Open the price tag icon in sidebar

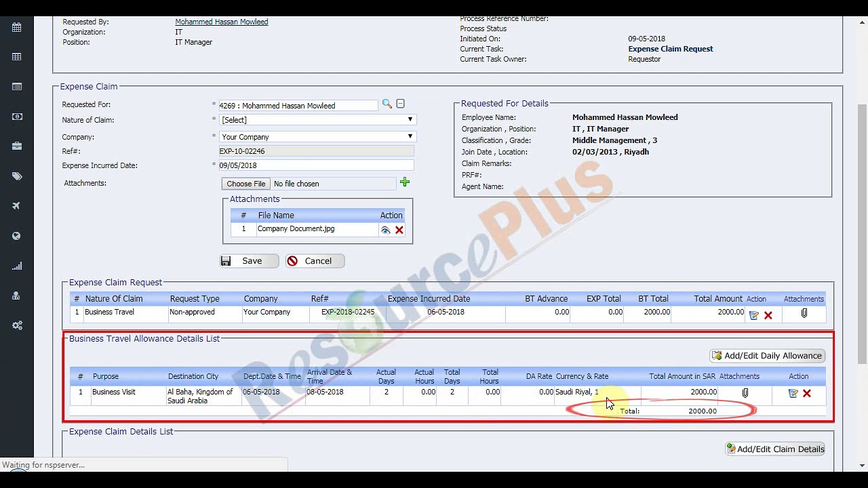[x=17, y=176]
